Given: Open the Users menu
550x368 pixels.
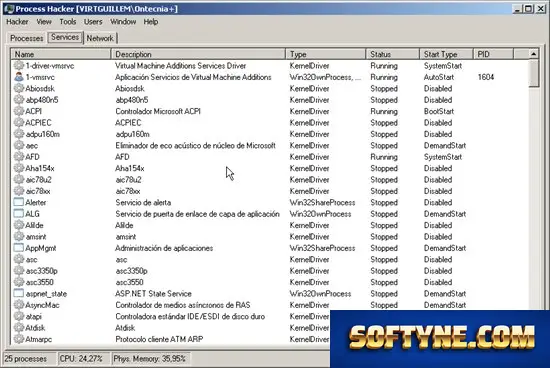Looking at the screenshot, I should pos(93,22).
